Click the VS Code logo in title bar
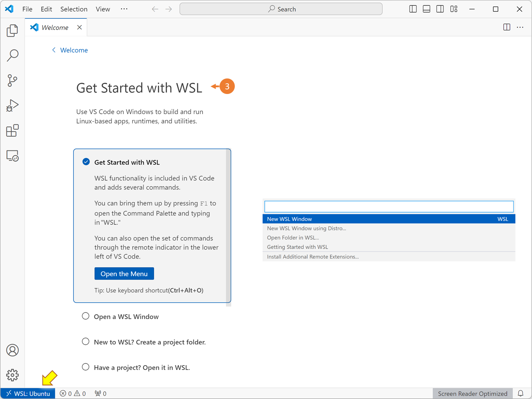 [x=10, y=9]
